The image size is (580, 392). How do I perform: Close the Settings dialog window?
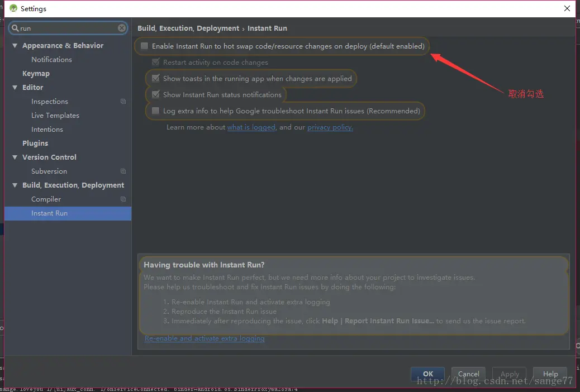567,8
